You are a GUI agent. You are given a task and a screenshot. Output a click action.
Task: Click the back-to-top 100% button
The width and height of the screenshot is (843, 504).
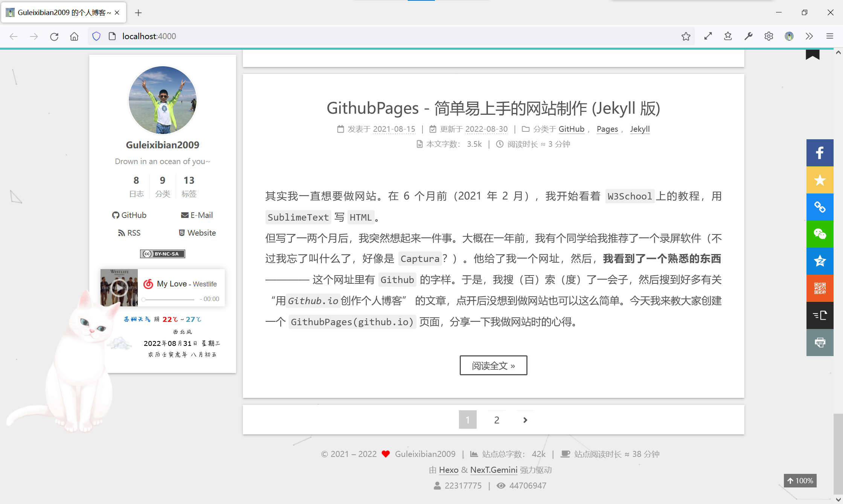tap(800, 481)
